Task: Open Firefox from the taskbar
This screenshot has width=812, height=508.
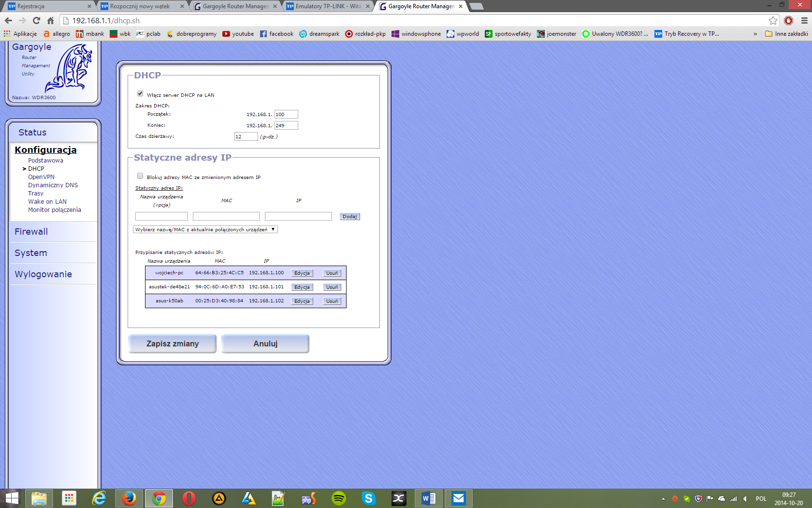Action: click(x=129, y=498)
